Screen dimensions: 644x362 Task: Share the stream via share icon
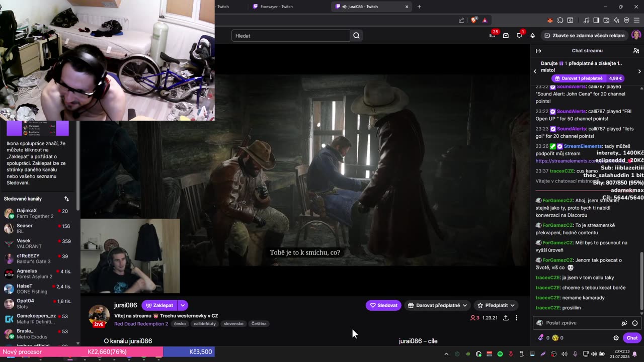pos(506,318)
